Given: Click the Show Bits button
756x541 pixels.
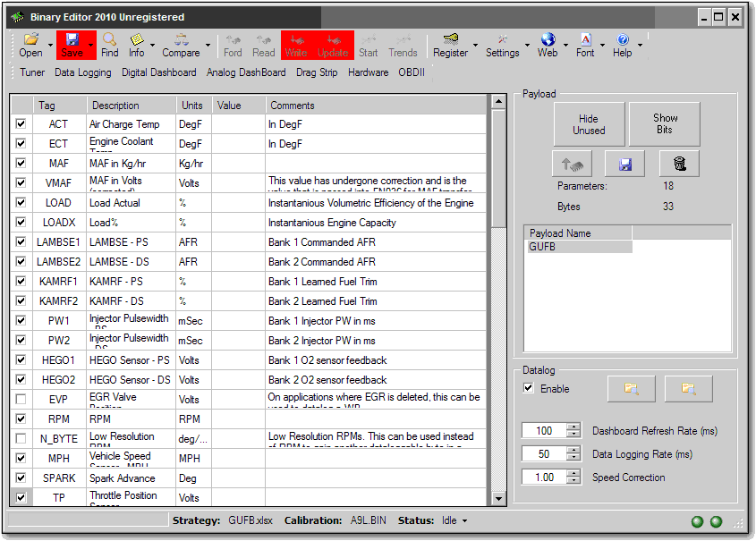Looking at the screenshot, I should pyautogui.click(x=665, y=124).
